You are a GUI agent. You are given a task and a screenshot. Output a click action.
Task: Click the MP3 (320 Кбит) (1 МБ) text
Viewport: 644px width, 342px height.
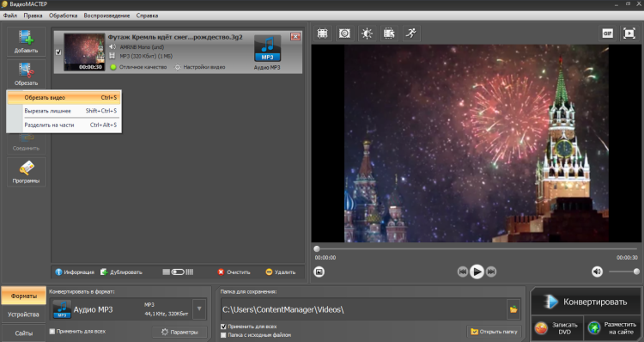146,57
